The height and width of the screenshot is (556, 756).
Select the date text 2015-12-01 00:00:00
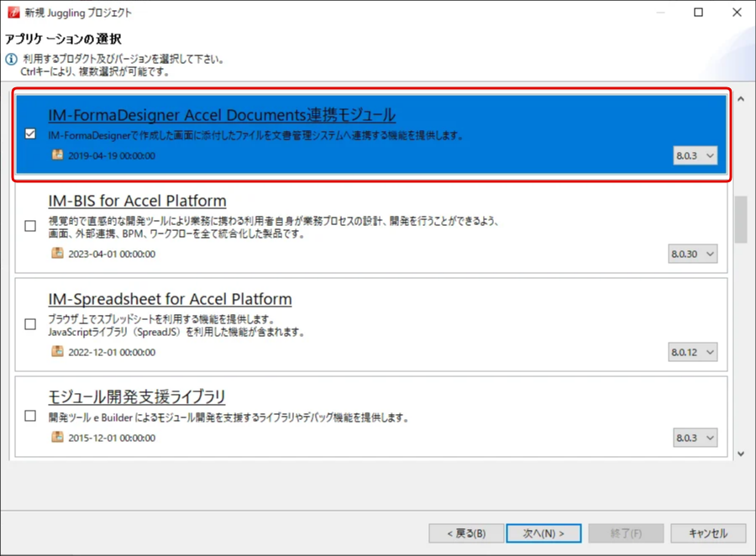click(112, 438)
